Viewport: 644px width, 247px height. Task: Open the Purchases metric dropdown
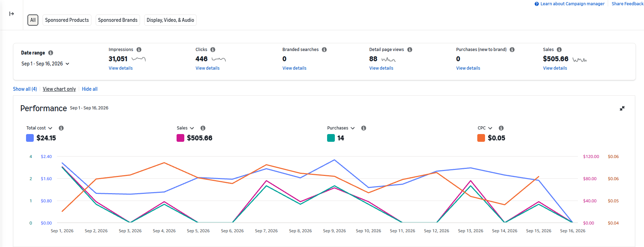click(x=341, y=128)
